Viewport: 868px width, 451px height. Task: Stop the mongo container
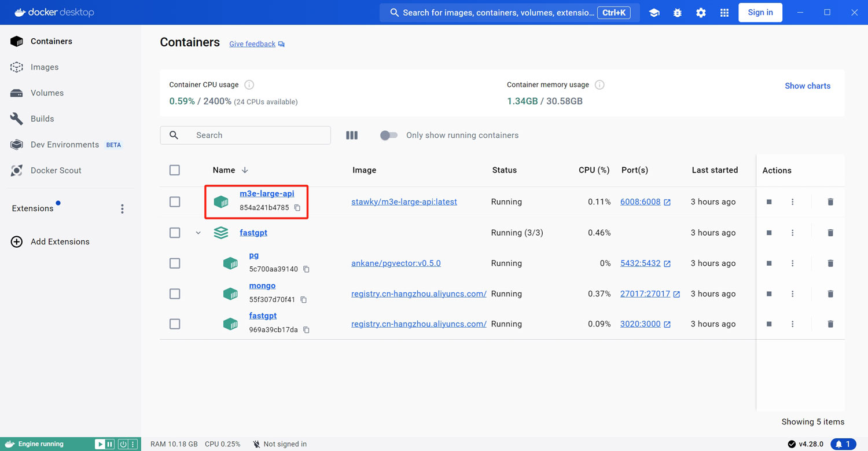[769, 294]
